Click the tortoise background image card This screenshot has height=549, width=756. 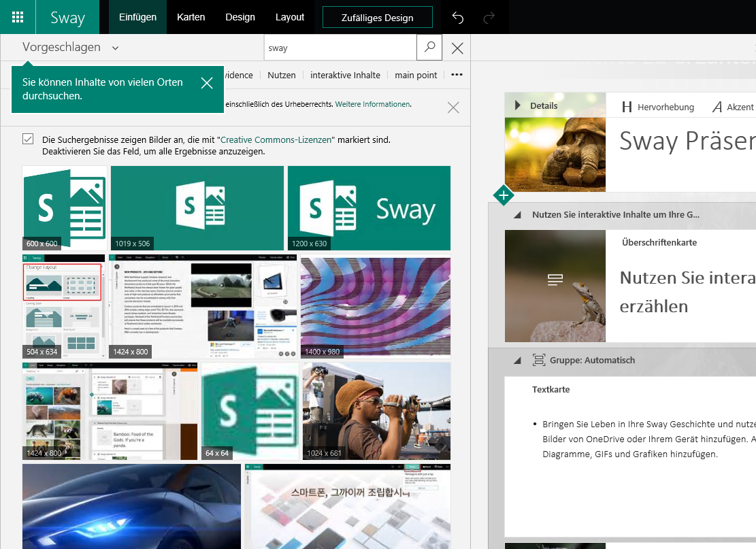(555, 154)
